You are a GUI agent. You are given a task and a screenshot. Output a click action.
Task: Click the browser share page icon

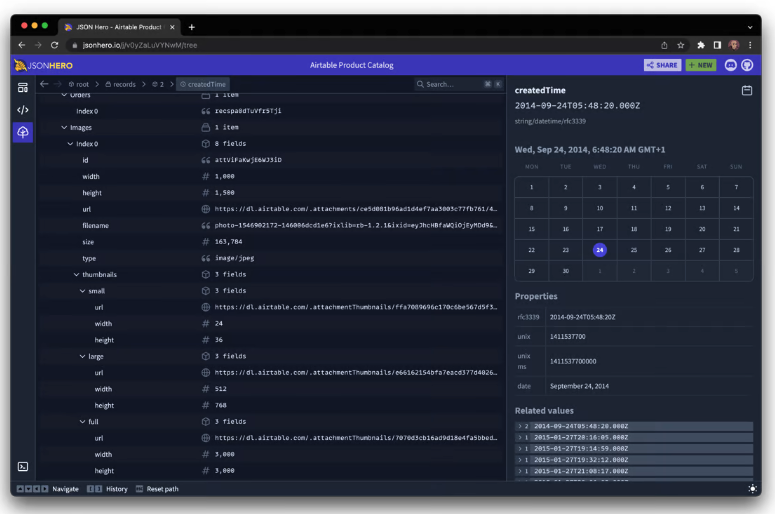click(x=664, y=45)
